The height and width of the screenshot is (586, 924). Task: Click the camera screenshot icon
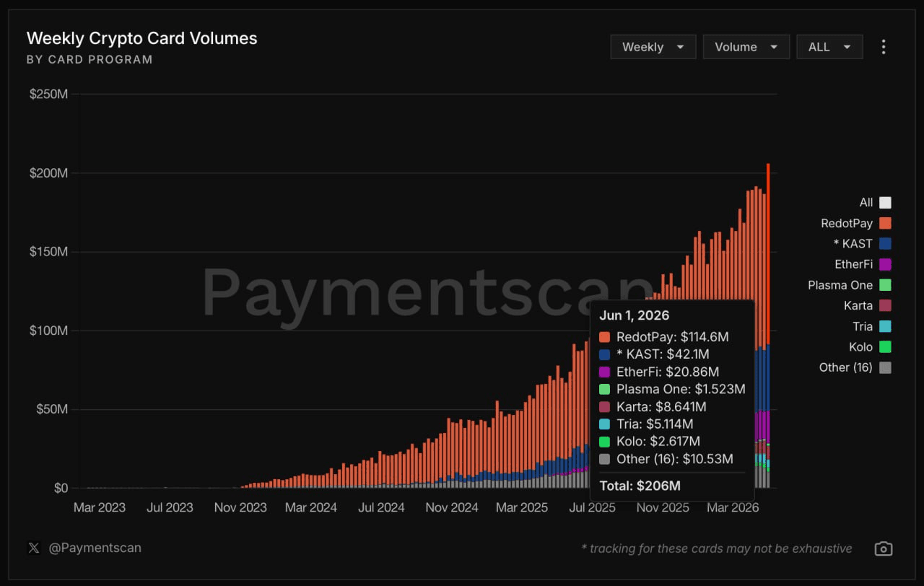[x=884, y=548]
